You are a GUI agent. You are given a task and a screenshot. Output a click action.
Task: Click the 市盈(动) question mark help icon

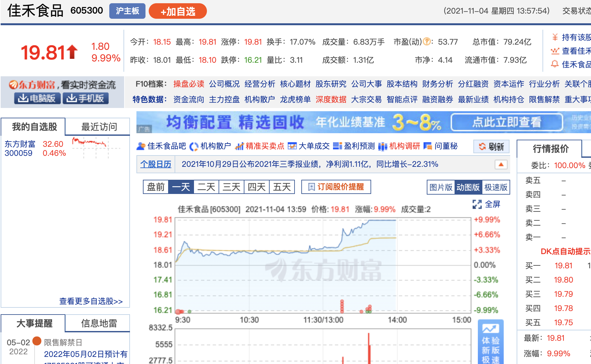click(427, 42)
